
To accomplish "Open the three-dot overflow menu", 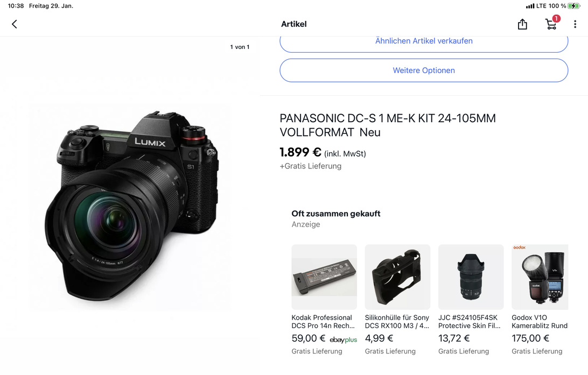I will click(575, 24).
